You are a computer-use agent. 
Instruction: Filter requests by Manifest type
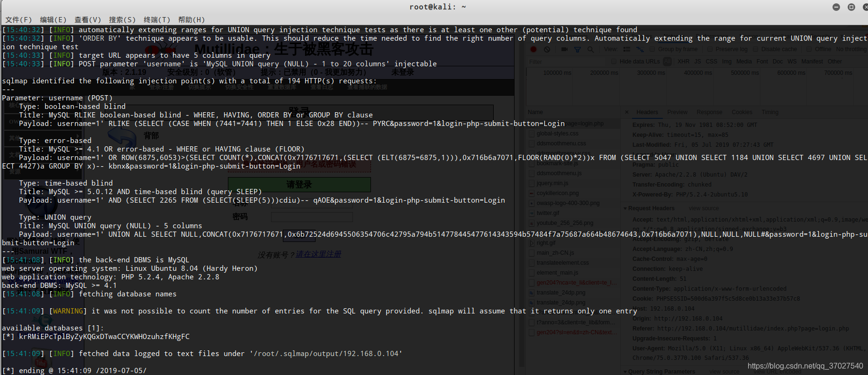click(x=812, y=62)
